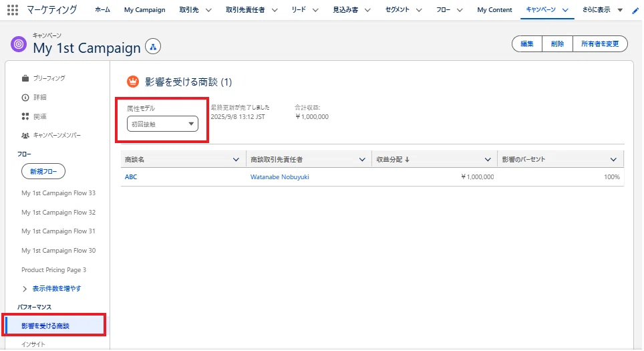This screenshot has height=351, width=644.
Task: Open the リード tab dropdown chevron
Action: [x=315, y=10]
